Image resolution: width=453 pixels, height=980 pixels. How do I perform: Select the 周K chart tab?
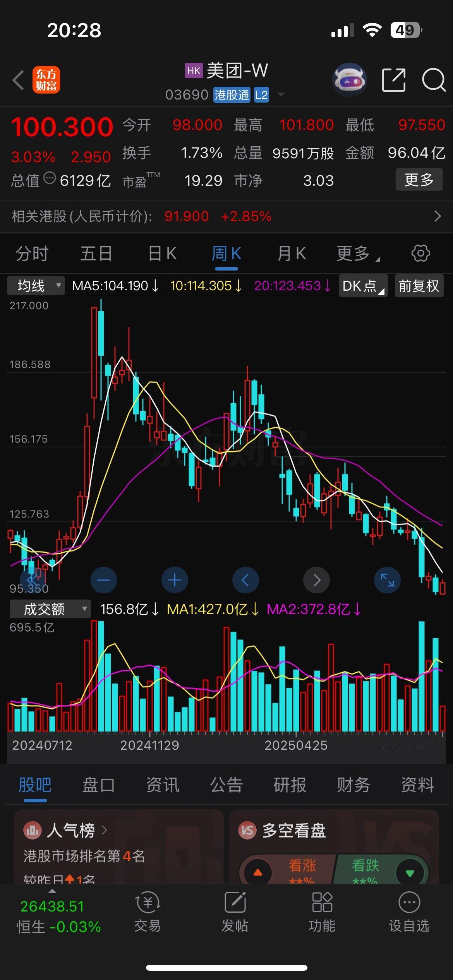(226, 254)
